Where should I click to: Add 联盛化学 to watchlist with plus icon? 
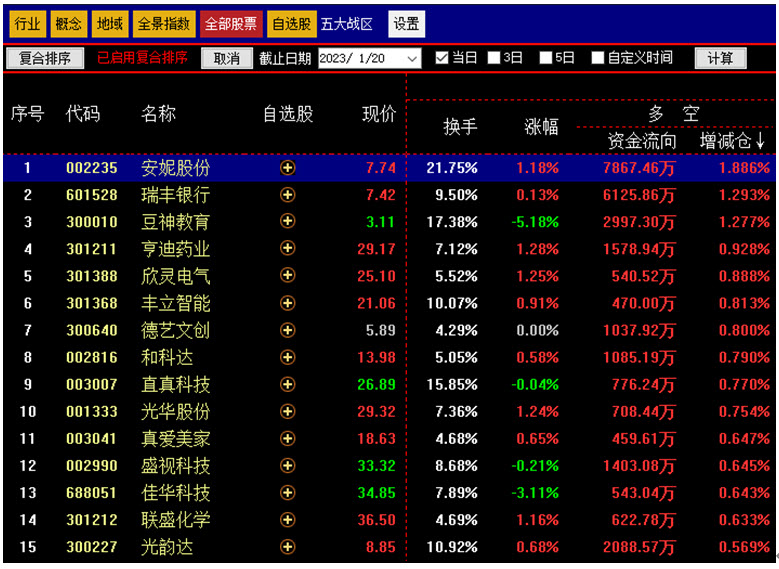287,520
